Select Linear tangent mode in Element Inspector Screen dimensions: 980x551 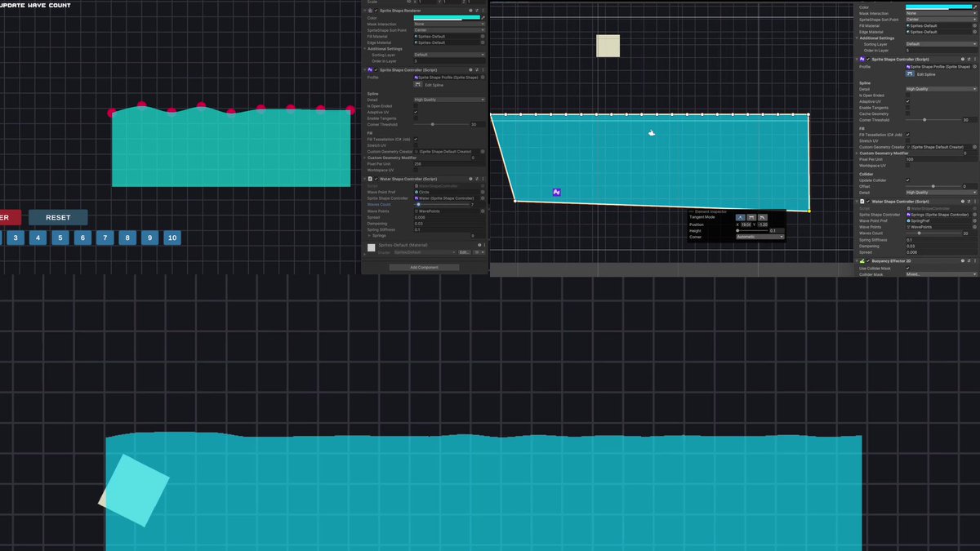click(x=741, y=217)
